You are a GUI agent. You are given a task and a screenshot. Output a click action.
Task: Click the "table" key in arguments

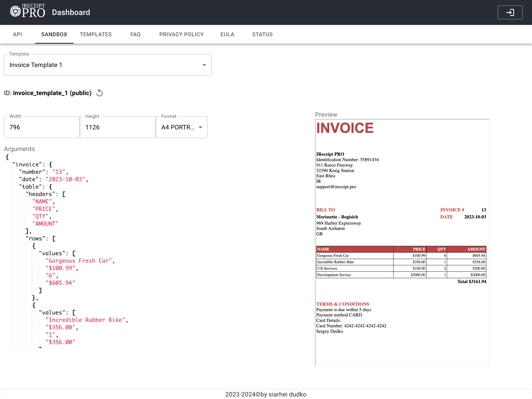32,187
